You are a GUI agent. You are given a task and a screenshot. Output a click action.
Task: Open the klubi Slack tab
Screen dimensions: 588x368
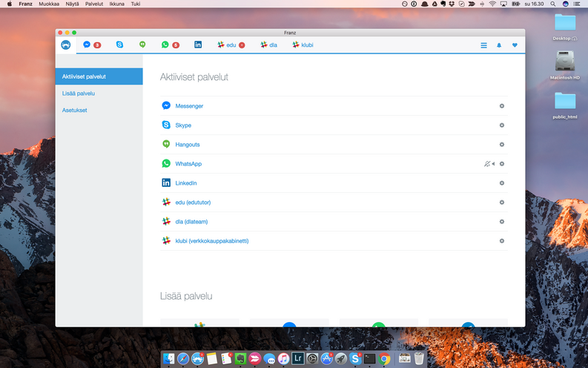pyautogui.click(x=303, y=45)
